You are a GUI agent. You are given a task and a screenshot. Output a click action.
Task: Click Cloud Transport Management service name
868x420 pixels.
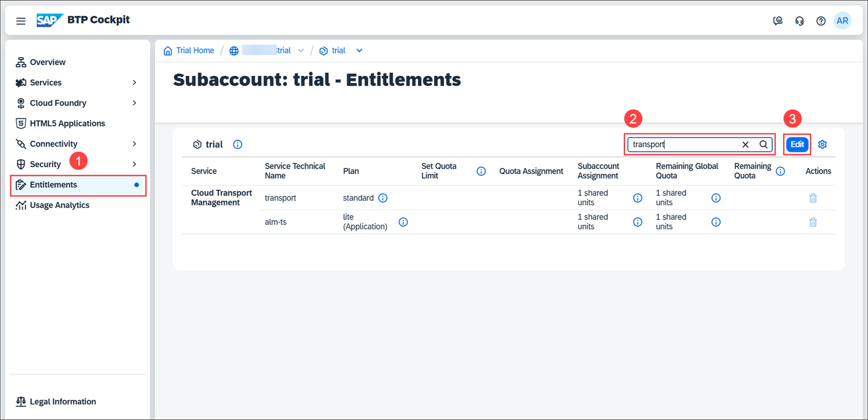coord(222,198)
